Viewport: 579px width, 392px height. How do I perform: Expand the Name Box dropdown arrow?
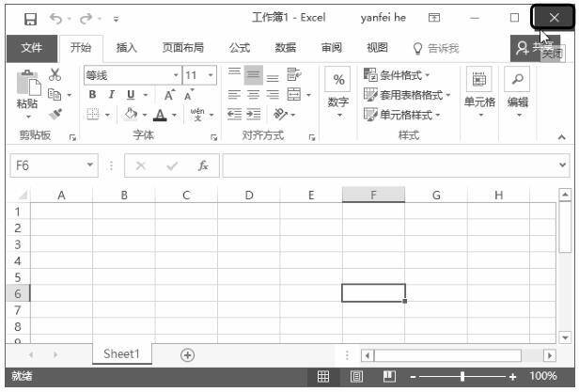(90, 165)
